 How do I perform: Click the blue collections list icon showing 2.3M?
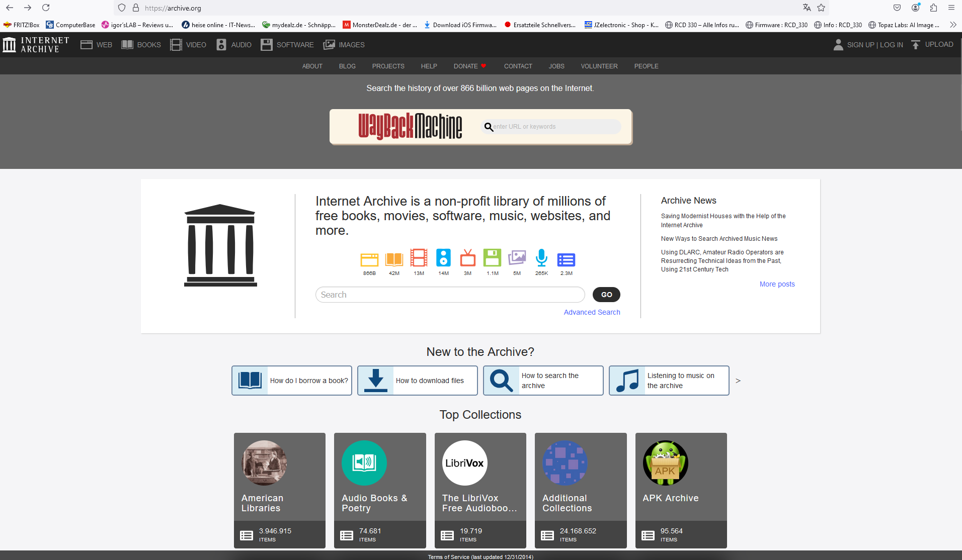coord(566,259)
